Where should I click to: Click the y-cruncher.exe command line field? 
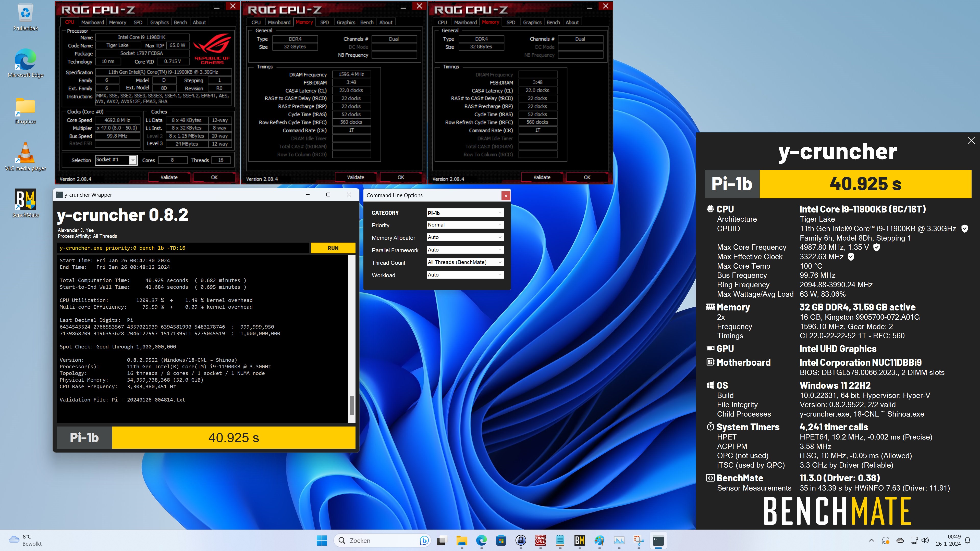pos(183,248)
